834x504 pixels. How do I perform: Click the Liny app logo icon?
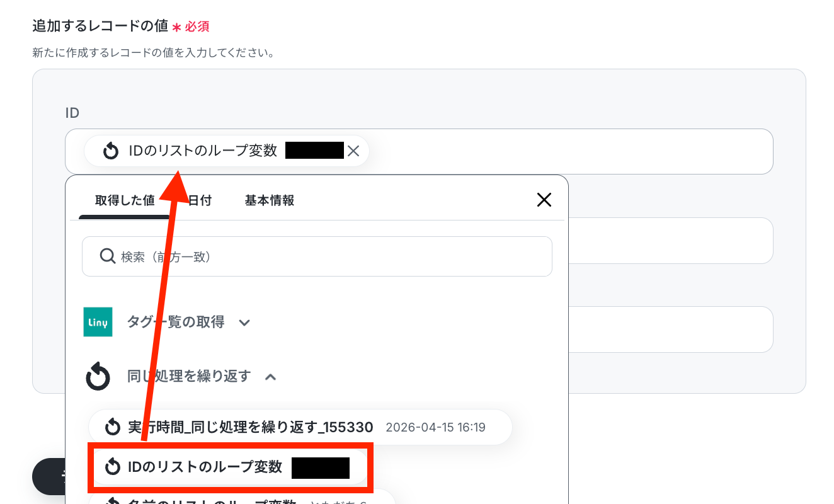click(98, 322)
